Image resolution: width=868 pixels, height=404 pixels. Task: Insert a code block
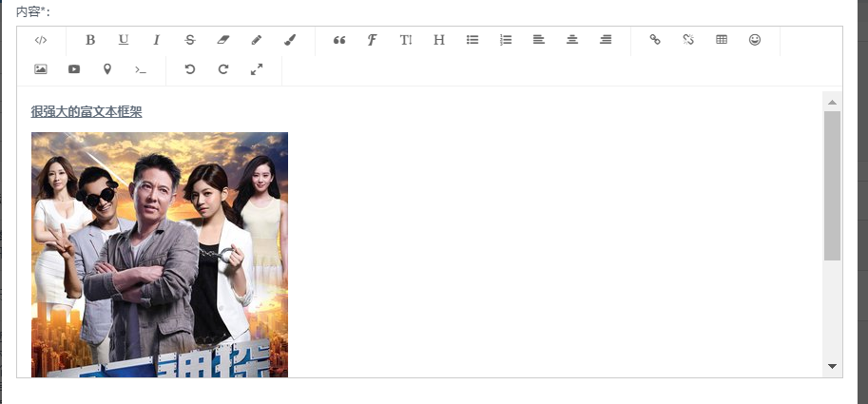[141, 69]
